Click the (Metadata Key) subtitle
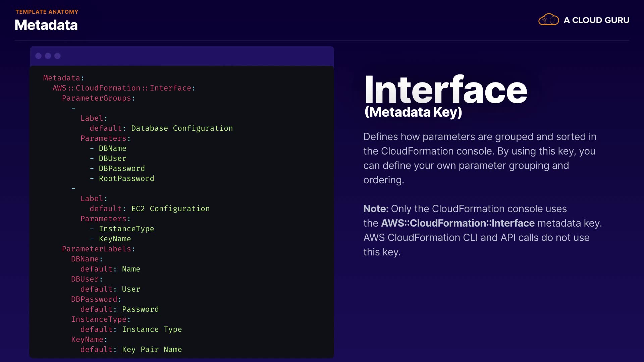This screenshot has height=362, width=644. [x=413, y=112]
